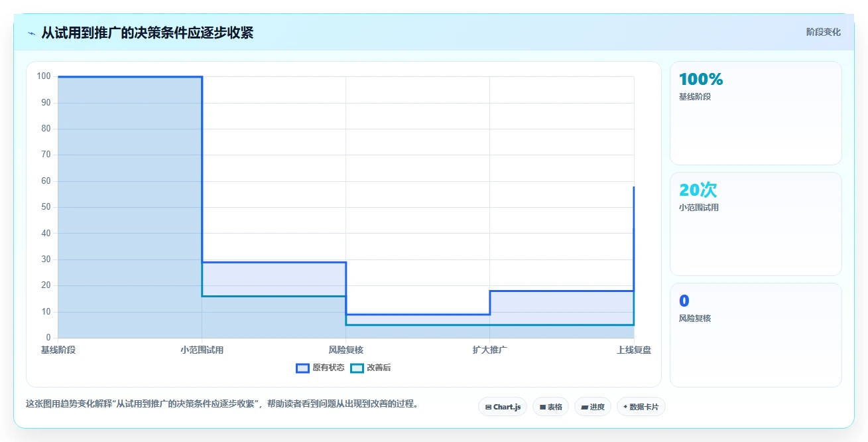Click the 阶段变化 label in header
Screen dimensions: 868x442
[824, 32]
